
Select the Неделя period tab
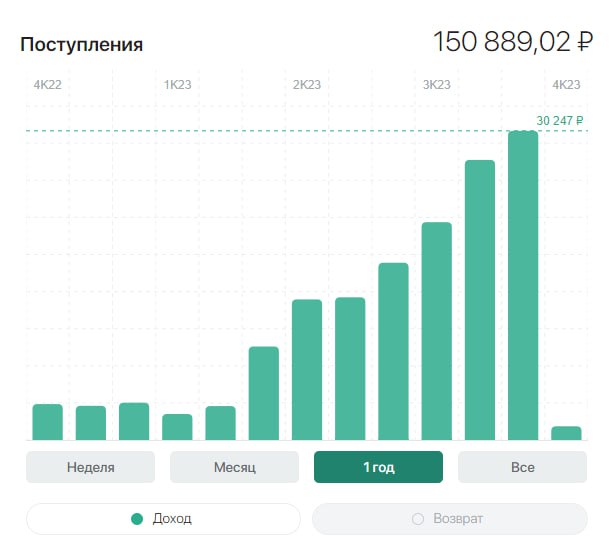[x=90, y=467]
